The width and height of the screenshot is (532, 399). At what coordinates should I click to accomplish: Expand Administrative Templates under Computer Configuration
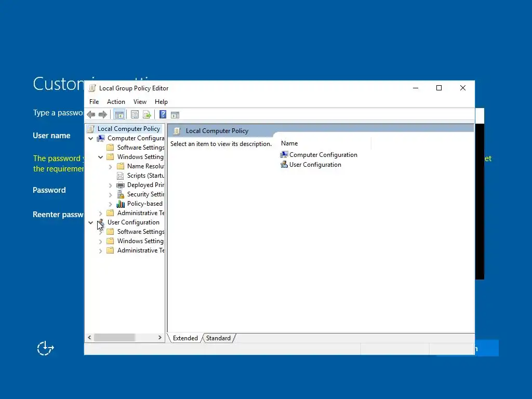(100, 214)
